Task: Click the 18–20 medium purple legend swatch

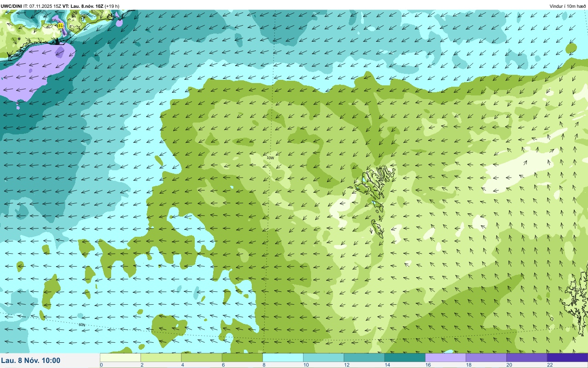Action: coord(486,357)
